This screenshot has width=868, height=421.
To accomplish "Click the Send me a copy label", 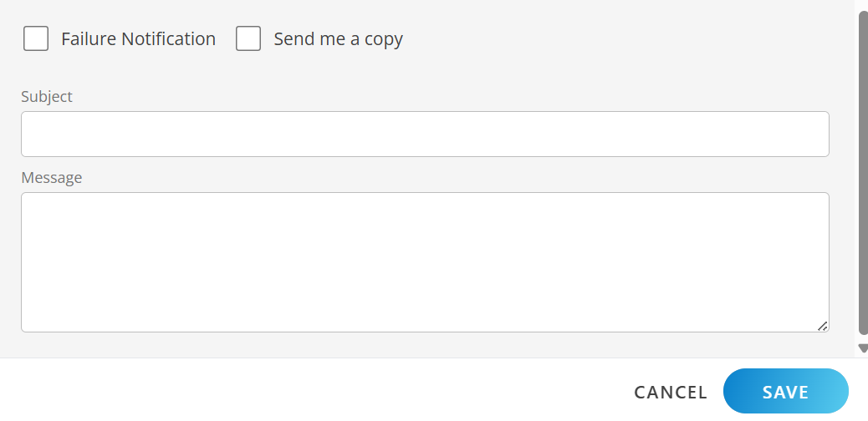I will pyautogui.click(x=338, y=38).
